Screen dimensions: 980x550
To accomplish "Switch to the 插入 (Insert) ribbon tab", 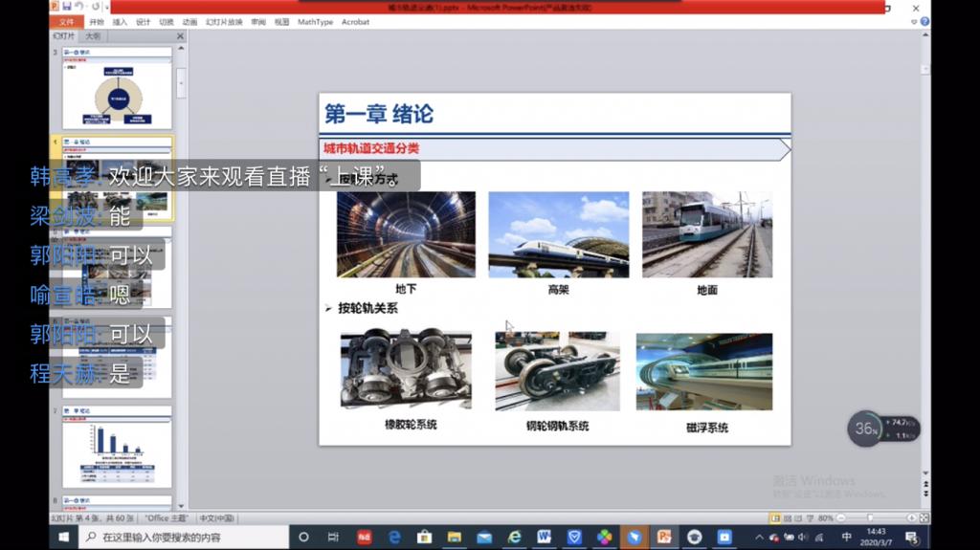I will [x=120, y=22].
